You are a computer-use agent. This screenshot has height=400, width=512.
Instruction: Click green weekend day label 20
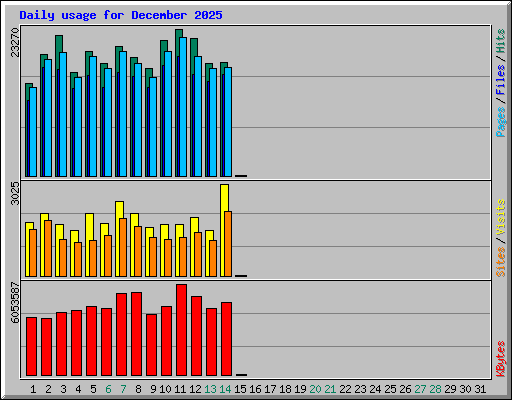click(x=315, y=389)
